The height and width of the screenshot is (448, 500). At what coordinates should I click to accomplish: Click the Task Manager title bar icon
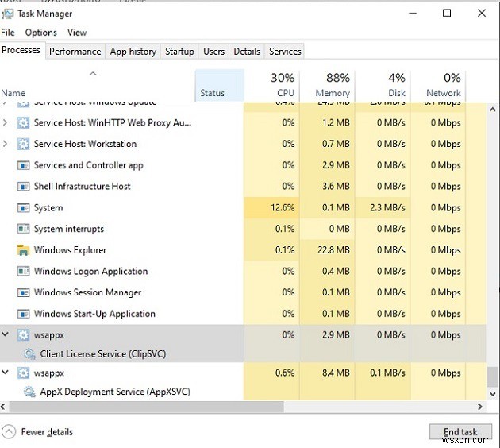coord(7,14)
